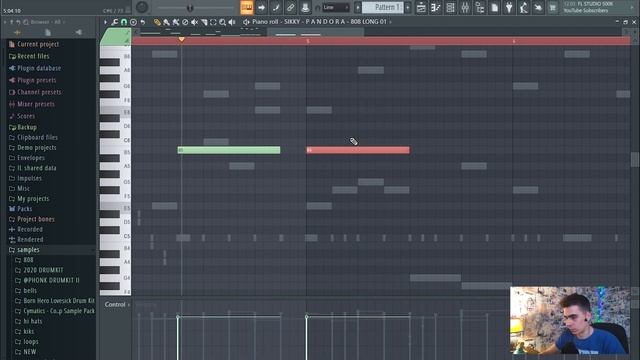
Task: Open the Plugin picker plug icon
Action: click(509, 7)
